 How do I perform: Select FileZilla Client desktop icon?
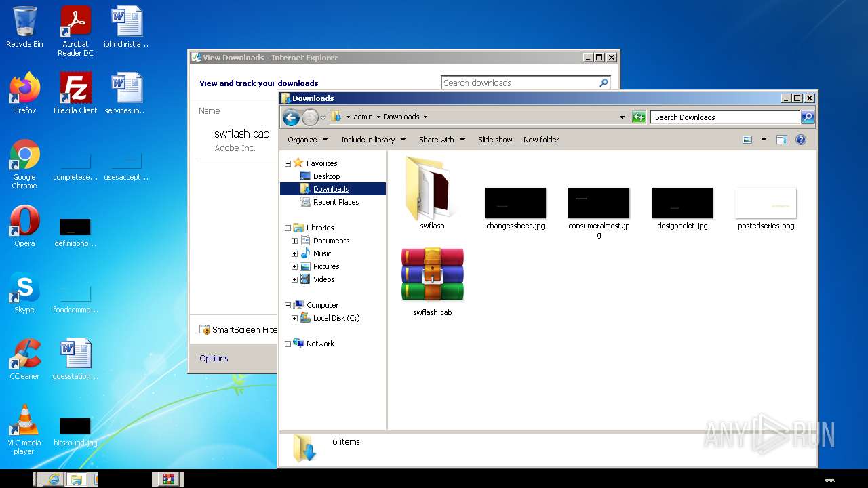[75, 94]
